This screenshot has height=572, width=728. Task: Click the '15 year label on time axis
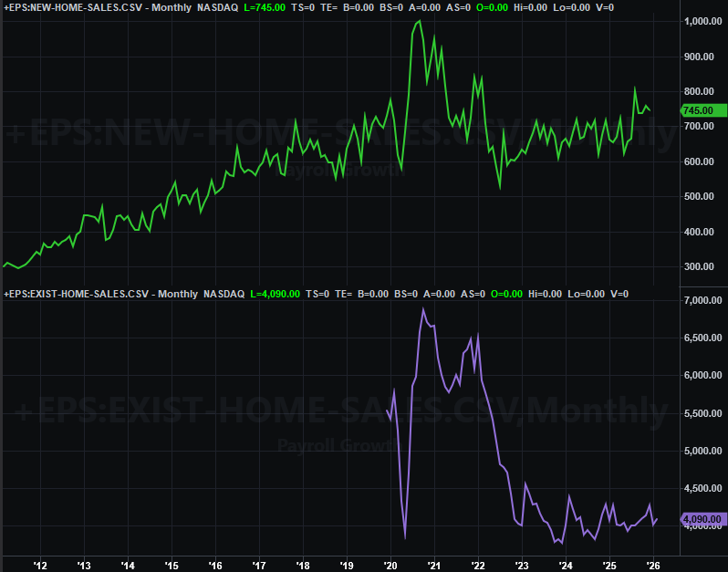(172, 565)
